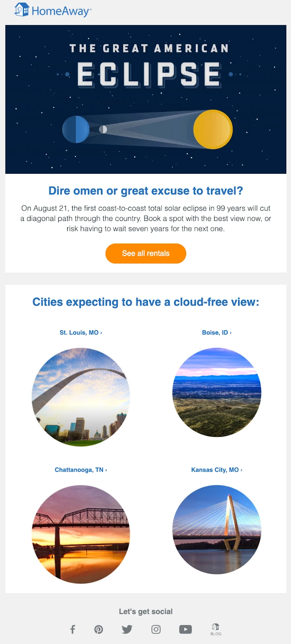The width and height of the screenshot is (291, 644).
Task: Click the yellow sun in the banner
Action: pyautogui.click(x=213, y=129)
